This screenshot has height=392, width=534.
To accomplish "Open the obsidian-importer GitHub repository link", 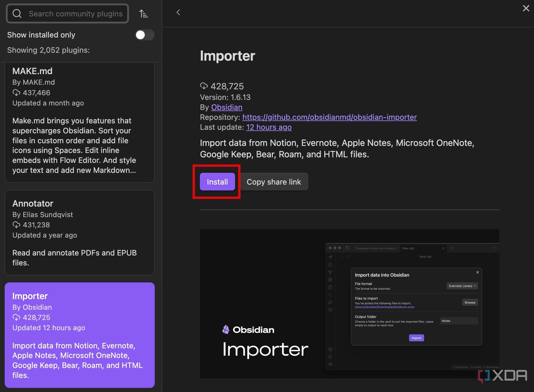I will click(329, 117).
